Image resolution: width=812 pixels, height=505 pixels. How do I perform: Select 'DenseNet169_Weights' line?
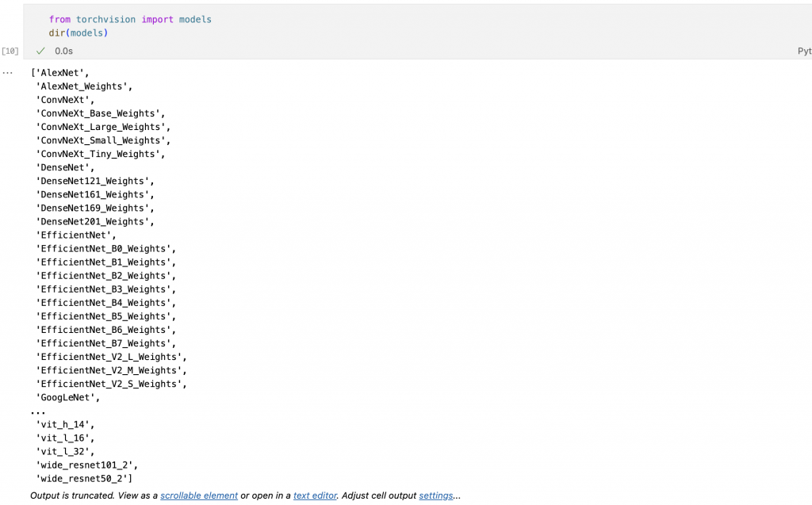[x=95, y=208]
